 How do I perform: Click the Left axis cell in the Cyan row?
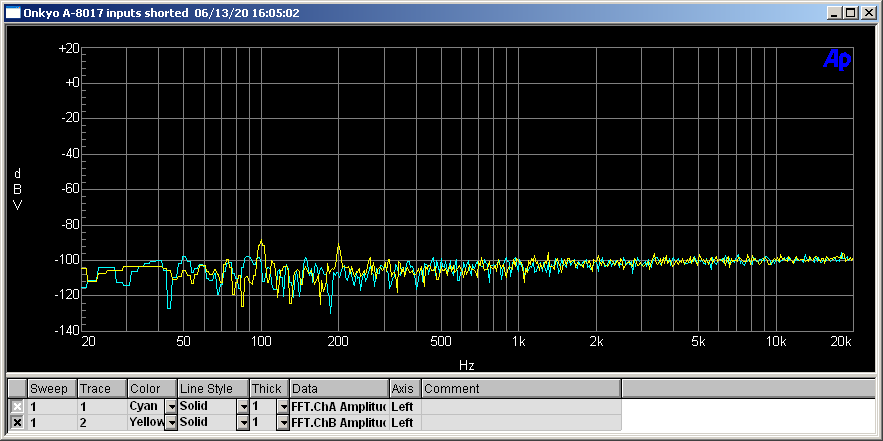point(405,406)
